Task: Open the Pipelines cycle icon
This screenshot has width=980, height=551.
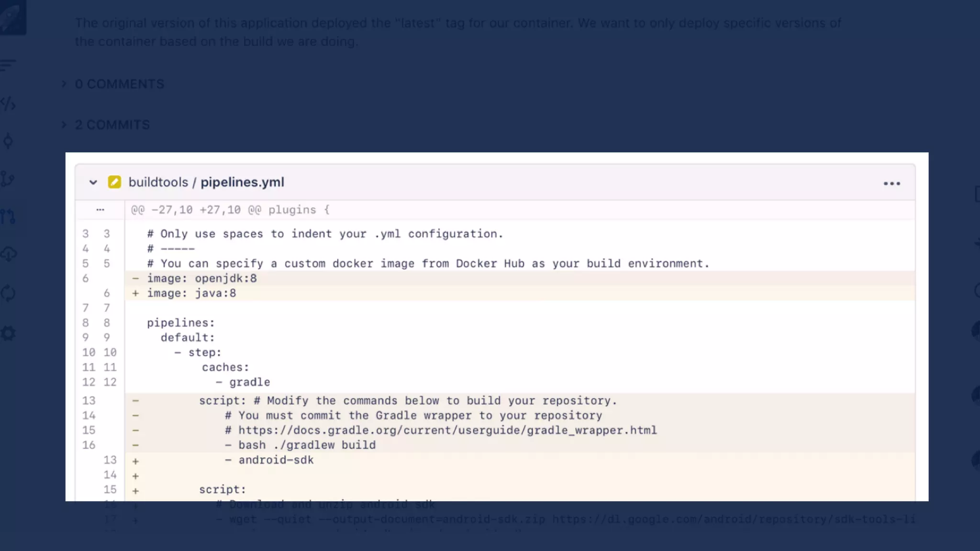Action: click(x=8, y=293)
